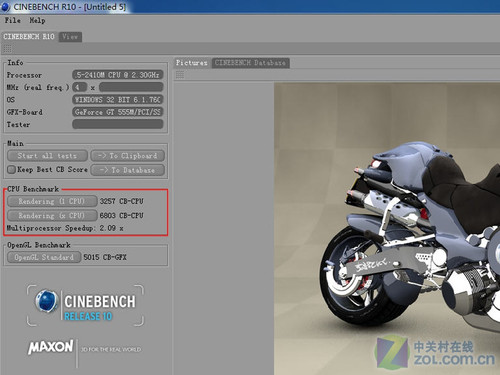The height and width of the screenshot is (375, 500).
Task: Click the 5015 CB-GFX score text
Action: [x=105, y=257]
